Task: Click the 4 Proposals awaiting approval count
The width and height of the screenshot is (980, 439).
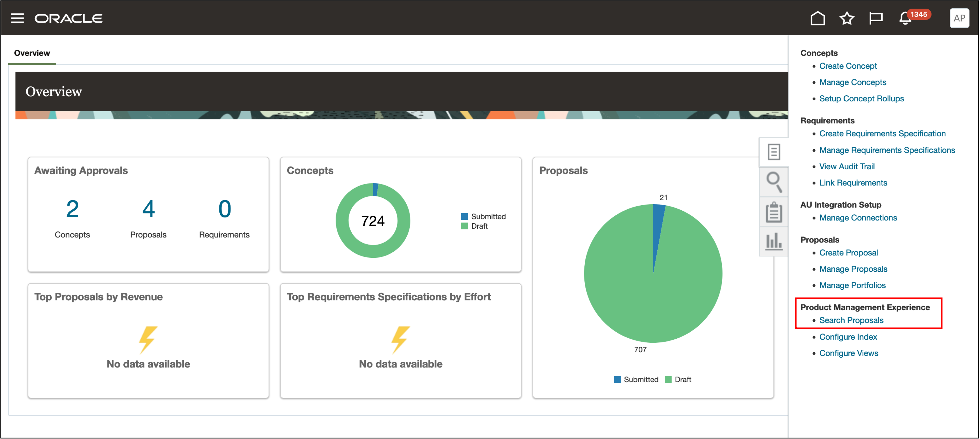Action: [x=148, y=209]
